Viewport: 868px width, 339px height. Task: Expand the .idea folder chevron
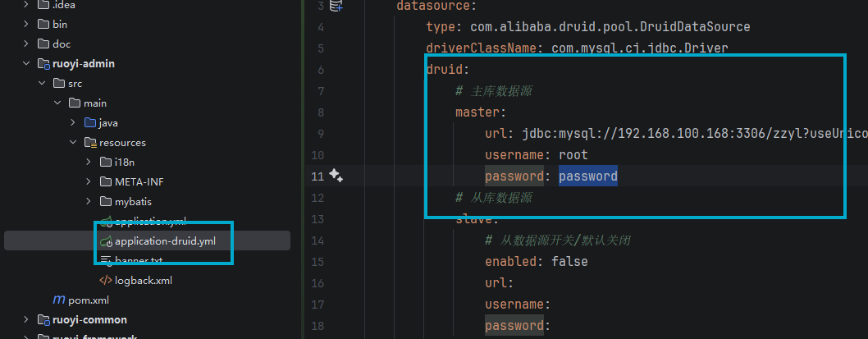tap(26, 5)
